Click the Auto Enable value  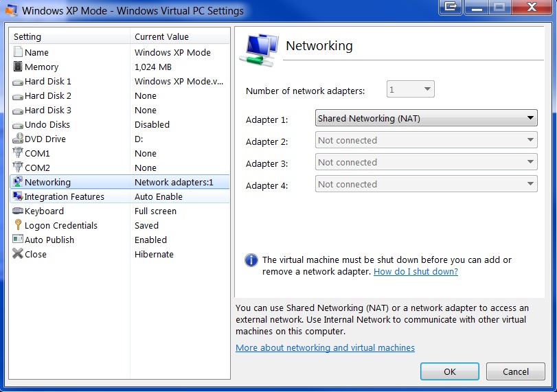pos(159,197)
